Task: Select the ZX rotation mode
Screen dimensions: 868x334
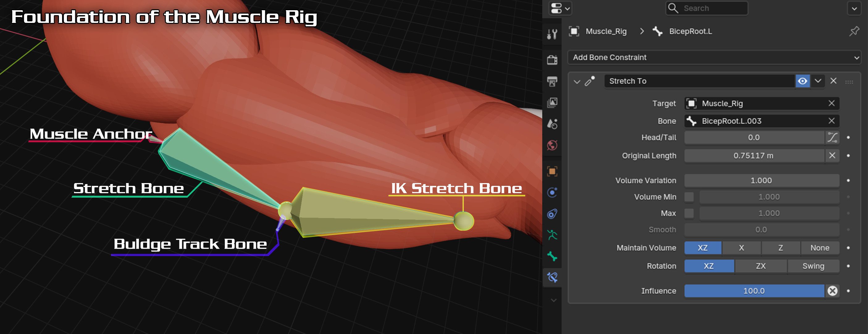Action: coord(761,266)
